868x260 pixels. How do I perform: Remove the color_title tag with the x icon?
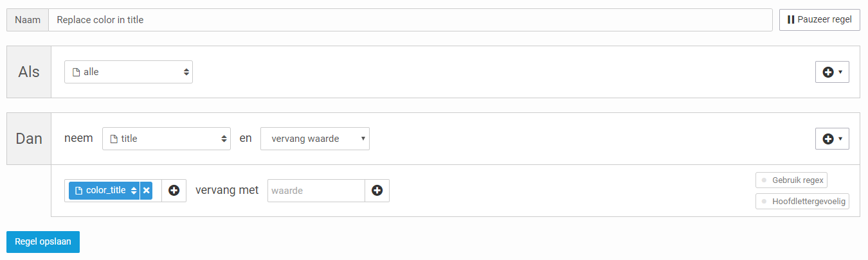(x=146, y=191)
